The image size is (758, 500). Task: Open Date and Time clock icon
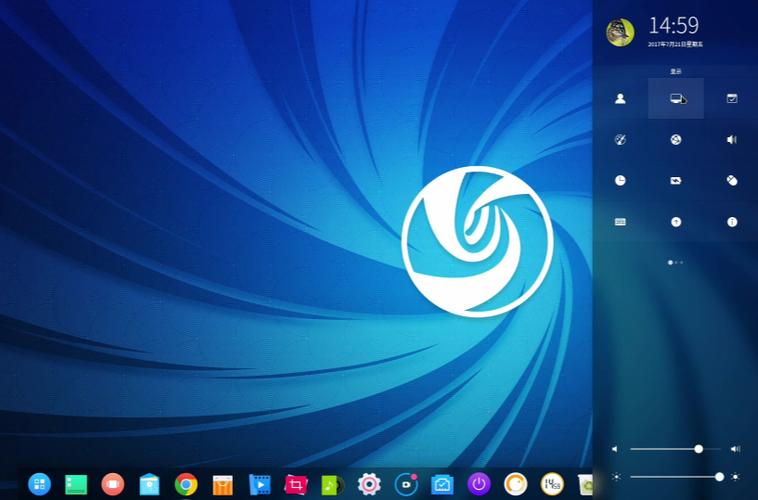620,181
